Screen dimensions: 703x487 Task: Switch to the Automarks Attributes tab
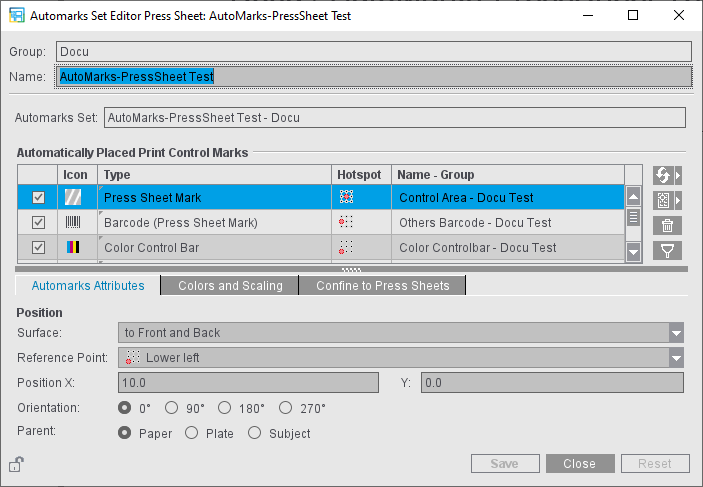pyautogui.click(x=88, y=286)
